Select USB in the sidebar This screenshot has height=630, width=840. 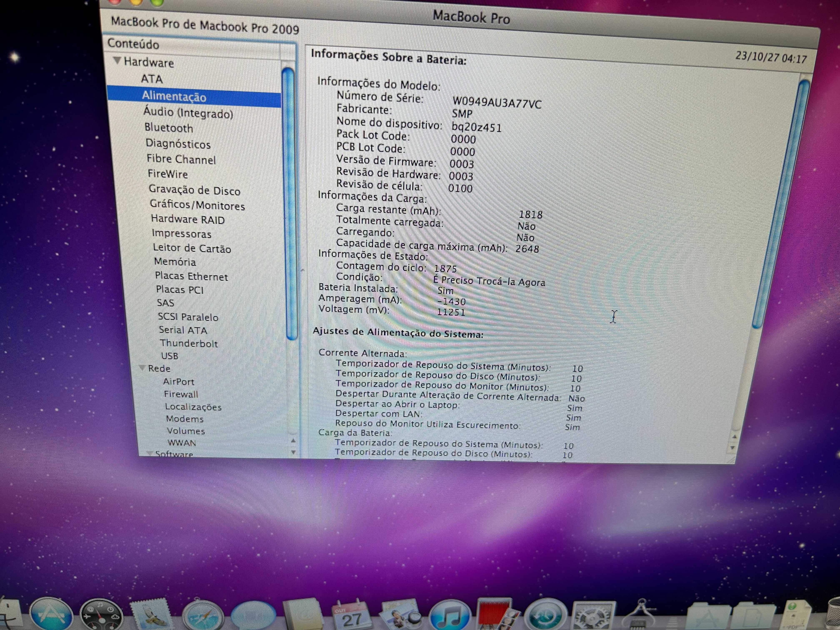point(169,356)
